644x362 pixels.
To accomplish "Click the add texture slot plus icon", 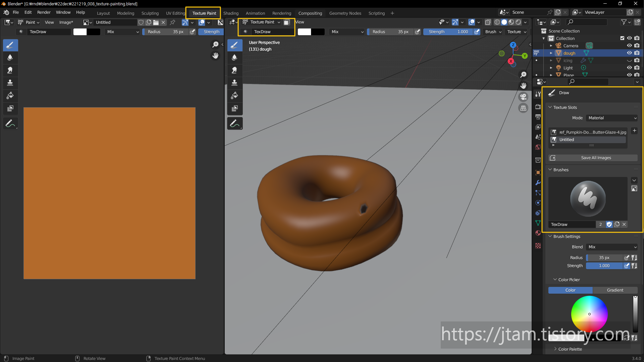I will (x=634, y=131).
